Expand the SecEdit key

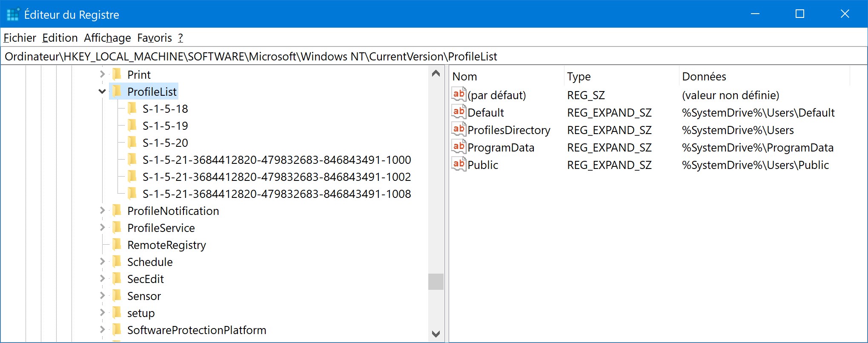(x=102, y=278)
